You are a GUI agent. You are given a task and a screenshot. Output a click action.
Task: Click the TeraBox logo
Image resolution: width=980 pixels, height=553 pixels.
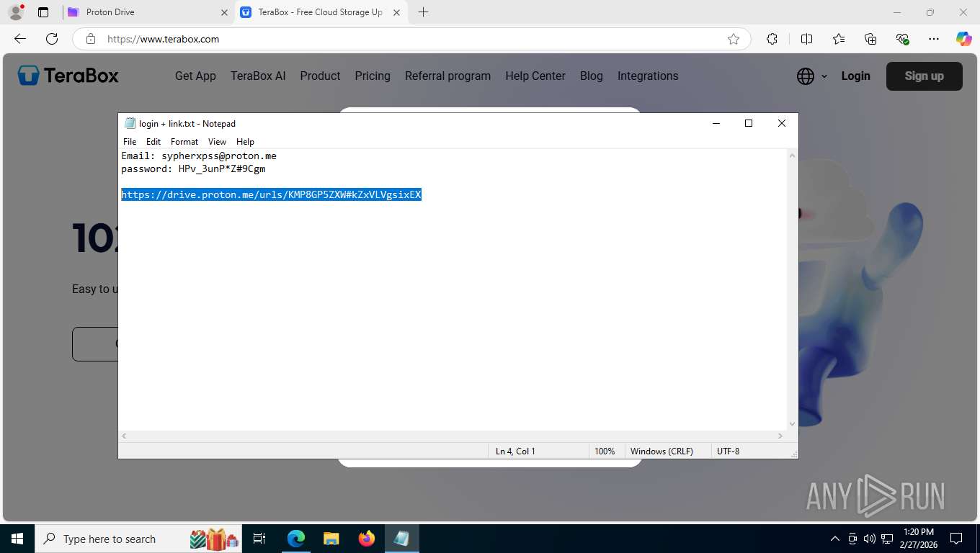coord(68,76)
